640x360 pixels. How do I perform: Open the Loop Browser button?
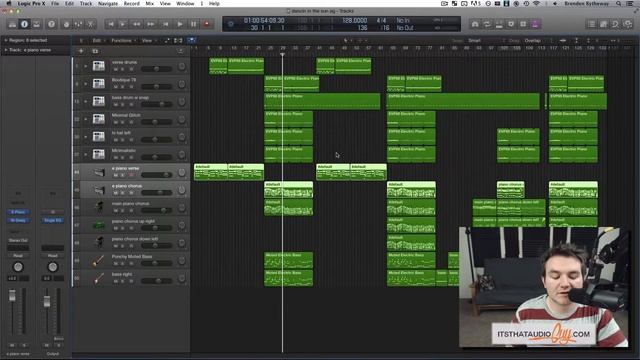click(616, 24)
